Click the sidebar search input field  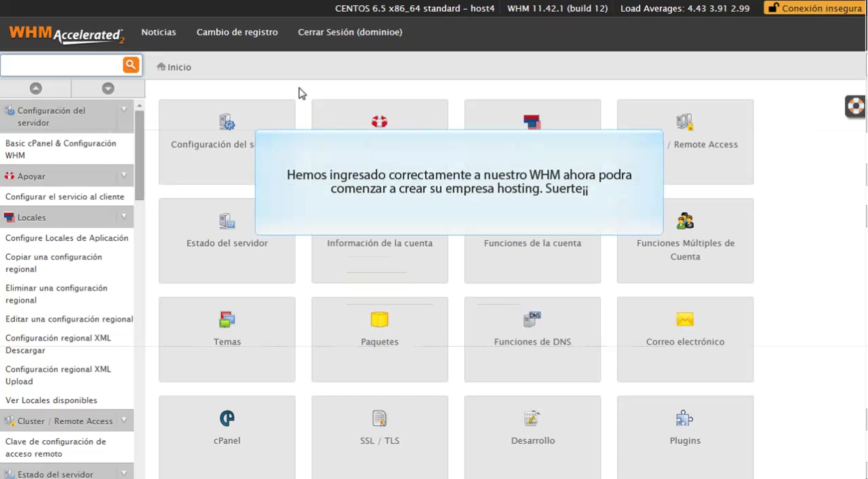[61, 65]
